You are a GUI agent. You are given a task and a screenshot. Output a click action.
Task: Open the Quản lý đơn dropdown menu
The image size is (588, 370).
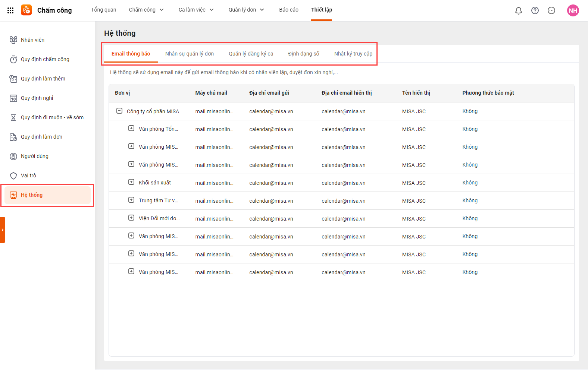coord(246,10)
